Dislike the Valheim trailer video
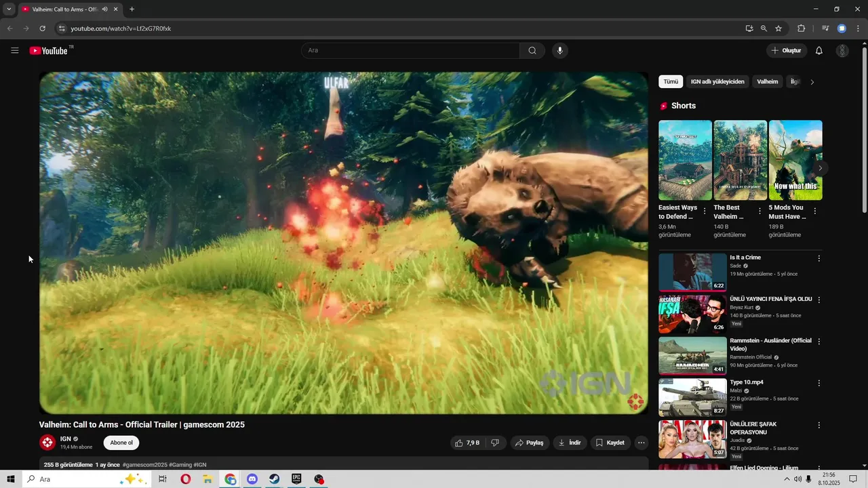The height and width of the screenshot is (488, 868). [495, 443]
